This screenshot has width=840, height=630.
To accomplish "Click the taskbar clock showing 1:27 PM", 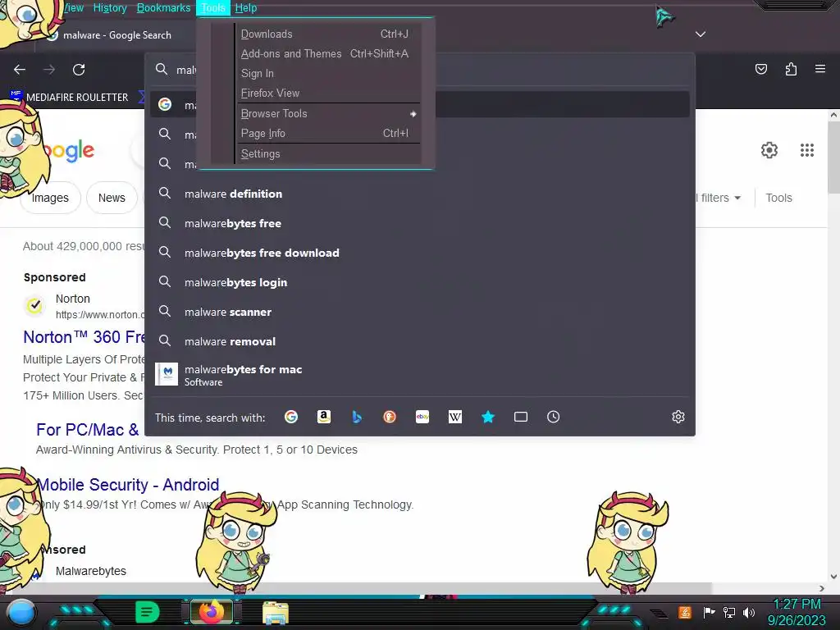I will [797, 612].
